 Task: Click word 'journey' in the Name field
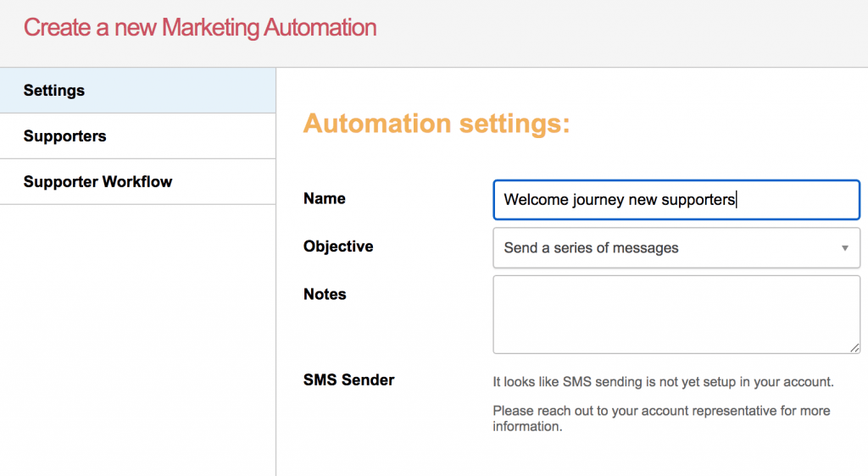(x=598, y=200)
